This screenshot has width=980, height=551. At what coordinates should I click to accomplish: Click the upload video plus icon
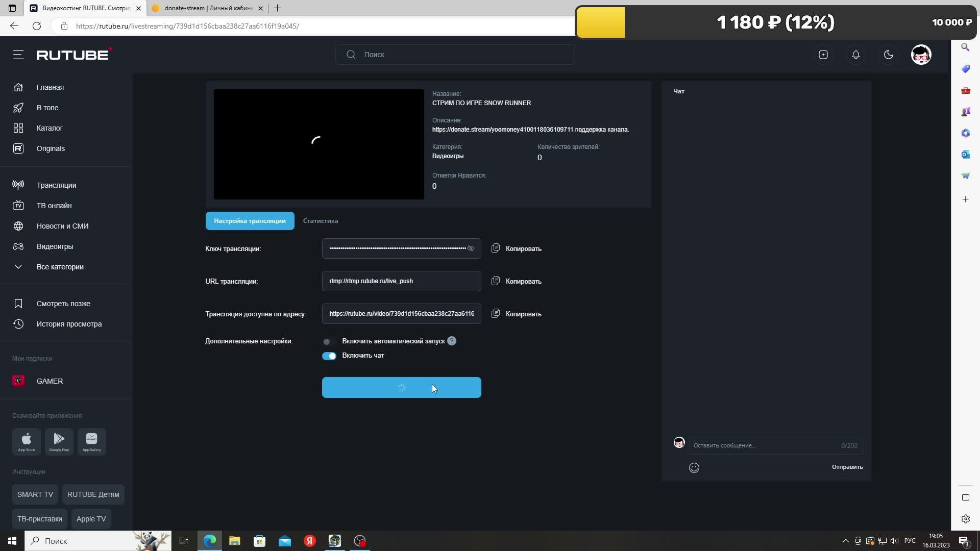coord(823,55)
